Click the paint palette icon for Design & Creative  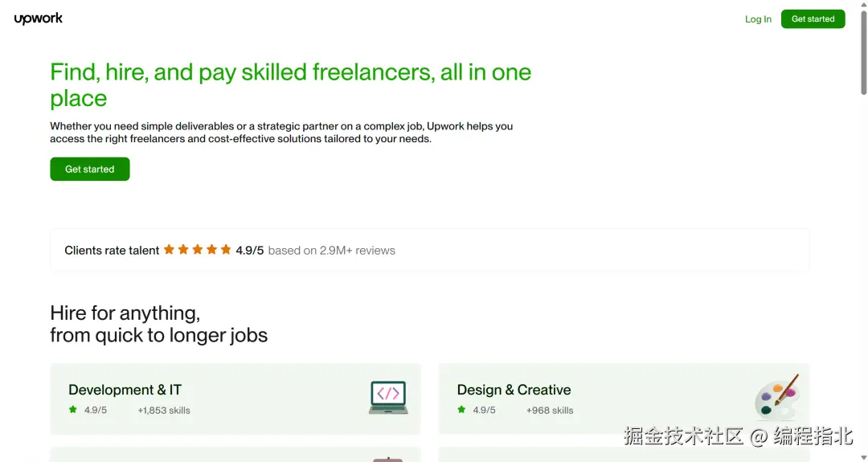[x=776, y=396]
